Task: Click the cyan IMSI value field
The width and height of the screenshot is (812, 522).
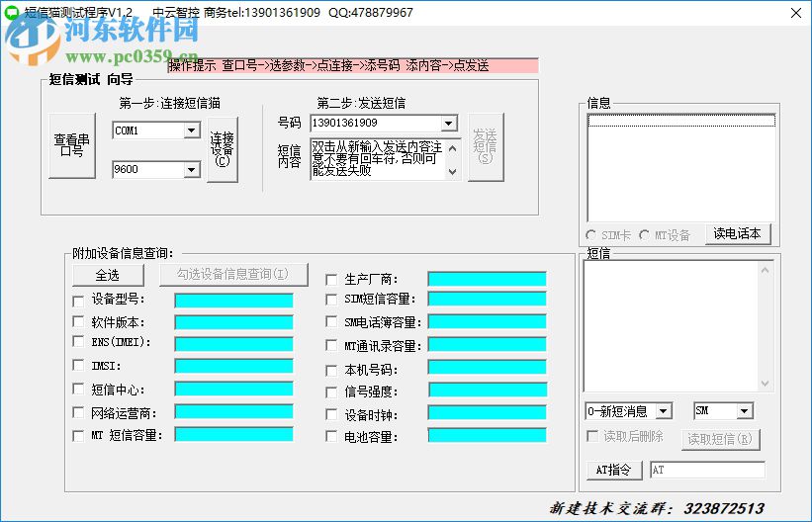Action: [234, 366]
